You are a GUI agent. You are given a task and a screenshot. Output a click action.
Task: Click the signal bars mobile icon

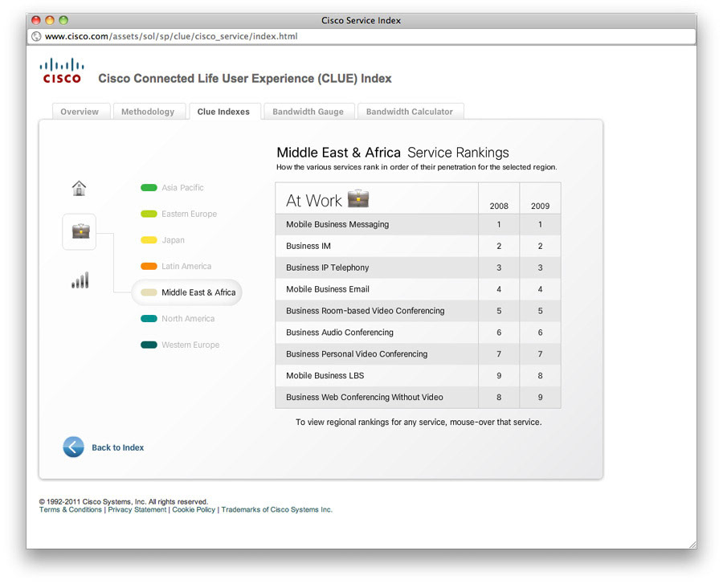click(x=80, y=280)
